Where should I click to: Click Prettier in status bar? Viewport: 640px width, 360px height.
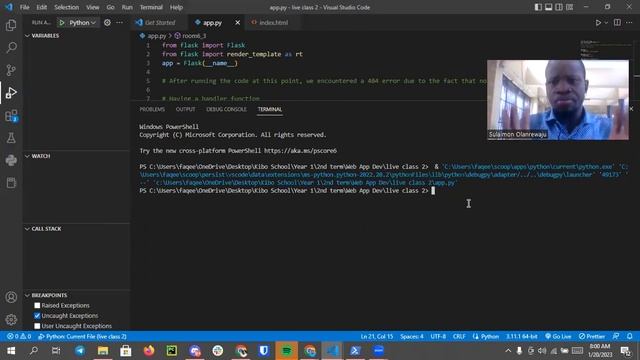click(591, 336)
